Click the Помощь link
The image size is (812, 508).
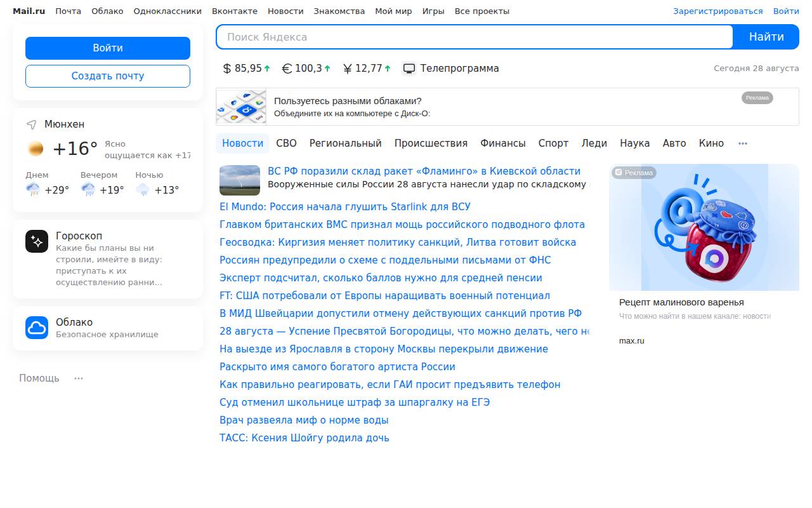(39, 378)
